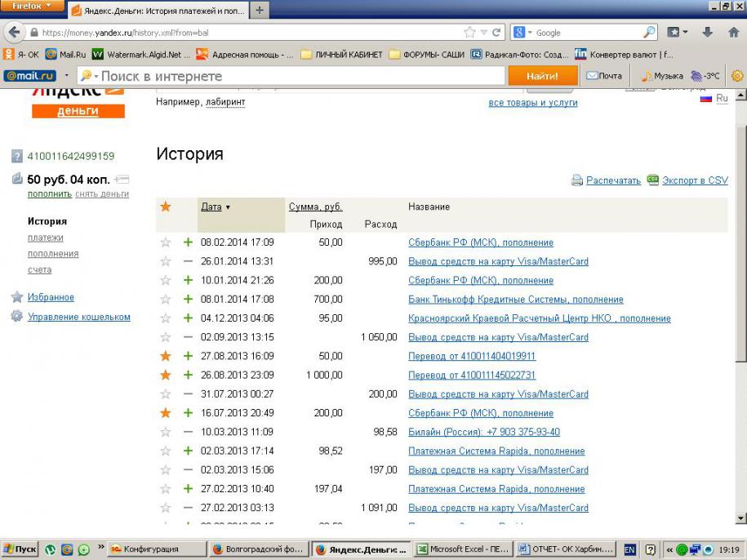Click the gear icon by Управление кошельком
This screenshot has width=747, height=560.
tap(16, 316)
